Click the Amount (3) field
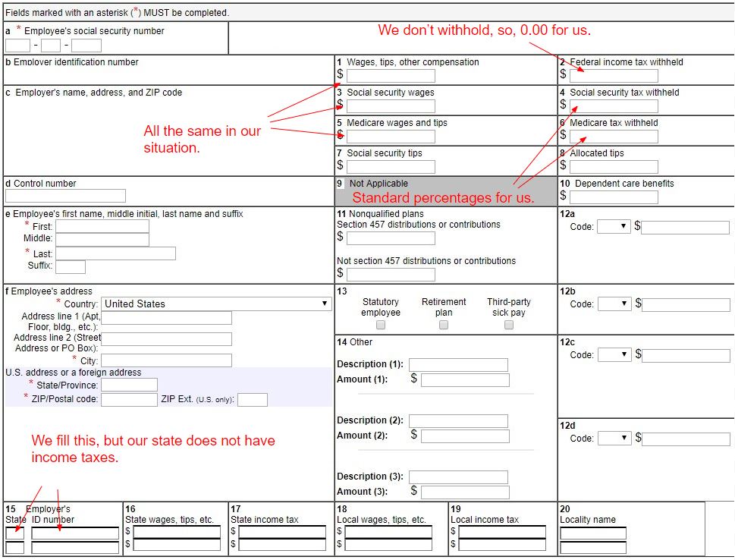735x560 pixels. (x=465, y=492)
